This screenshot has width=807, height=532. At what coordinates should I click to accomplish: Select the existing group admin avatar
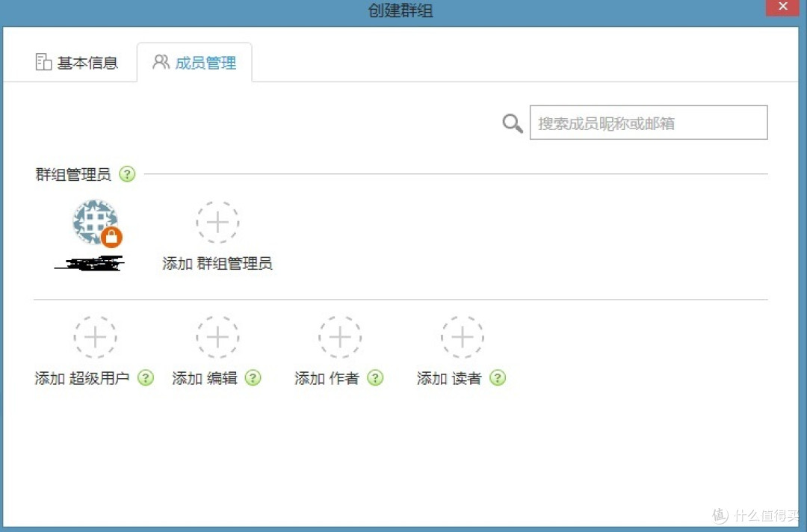click(x=96, y=222)
